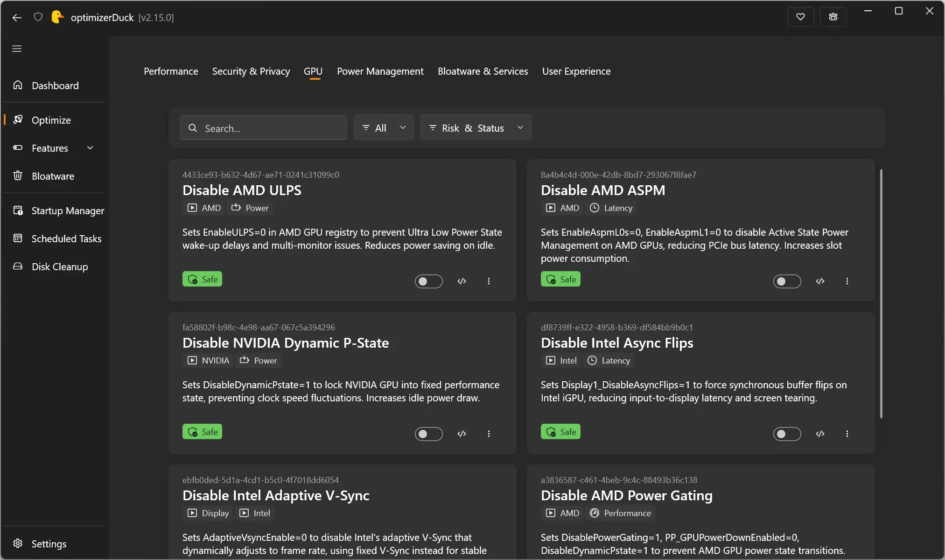The image size is (945, 560).
Task: Turn on Disable NVIDIA Dynamic P-State switch
Action: tap(428, 434)
